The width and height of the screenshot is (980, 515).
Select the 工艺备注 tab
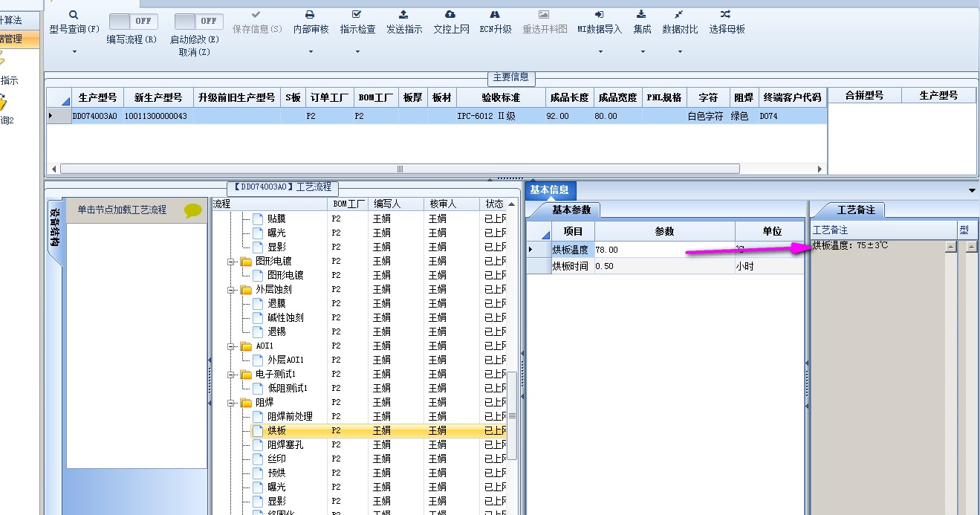[856, 210]
